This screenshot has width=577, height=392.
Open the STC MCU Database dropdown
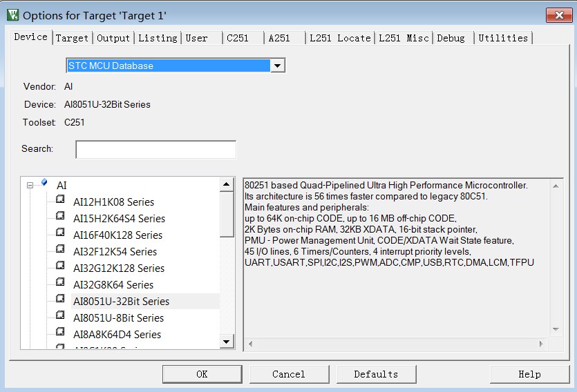click(278, 66)
